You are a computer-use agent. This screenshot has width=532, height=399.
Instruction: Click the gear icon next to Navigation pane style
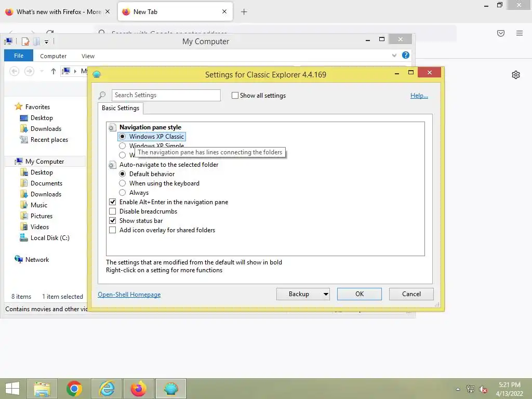click(x=112, y=128)
